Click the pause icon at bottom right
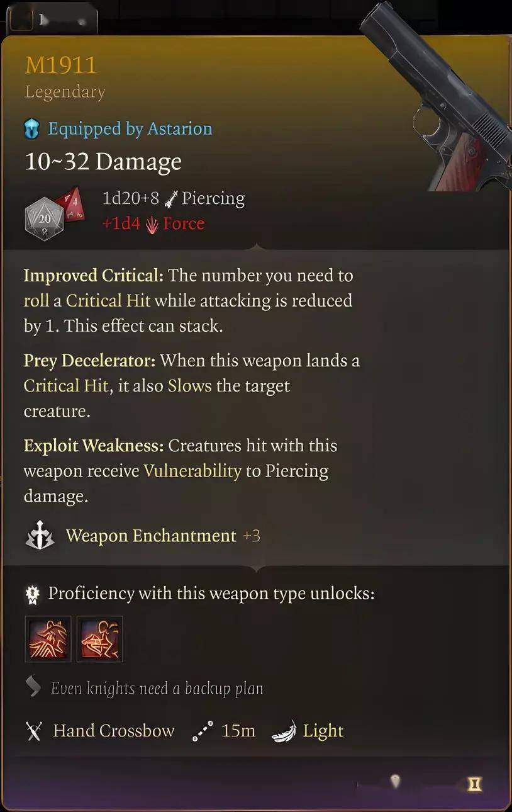This screenshot has width=512, height=812. tap(476, 784)
